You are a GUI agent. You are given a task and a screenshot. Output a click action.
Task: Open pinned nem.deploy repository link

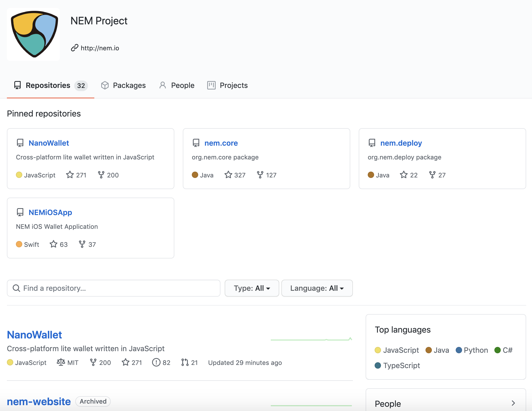point(401,143)
